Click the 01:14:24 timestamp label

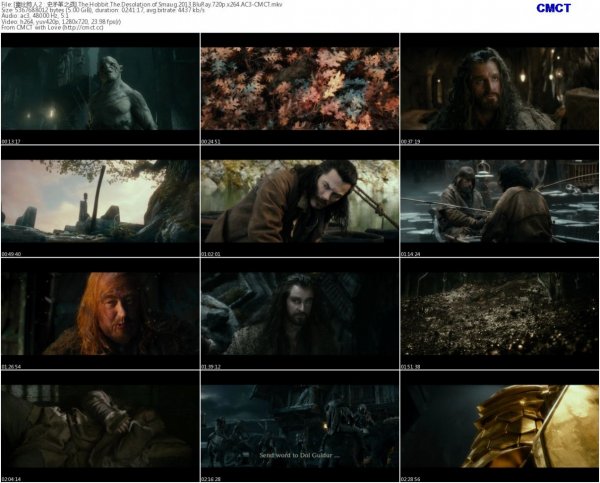(411, 254)
